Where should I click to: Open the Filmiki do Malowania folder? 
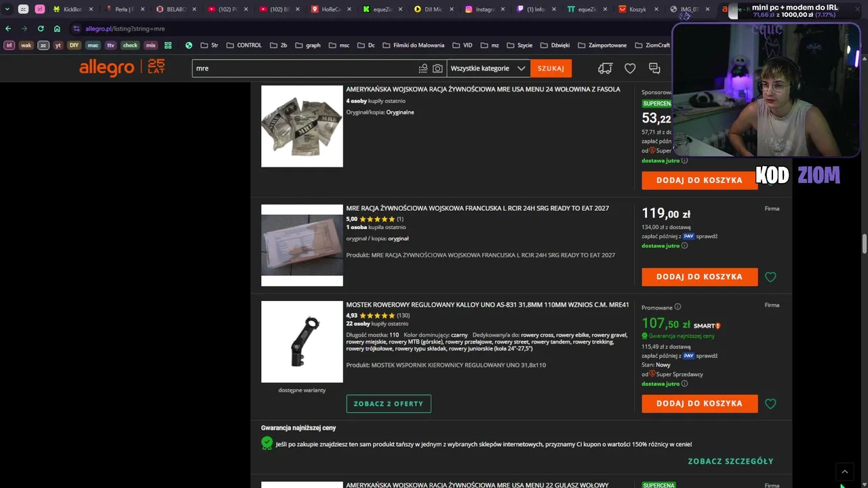tap(413, 45)
